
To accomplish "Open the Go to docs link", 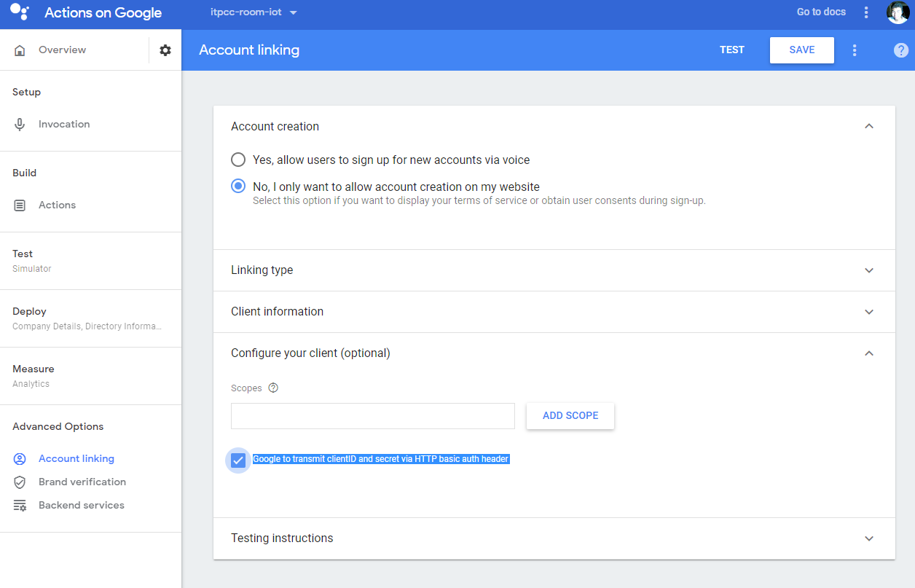I will point(821,12).
